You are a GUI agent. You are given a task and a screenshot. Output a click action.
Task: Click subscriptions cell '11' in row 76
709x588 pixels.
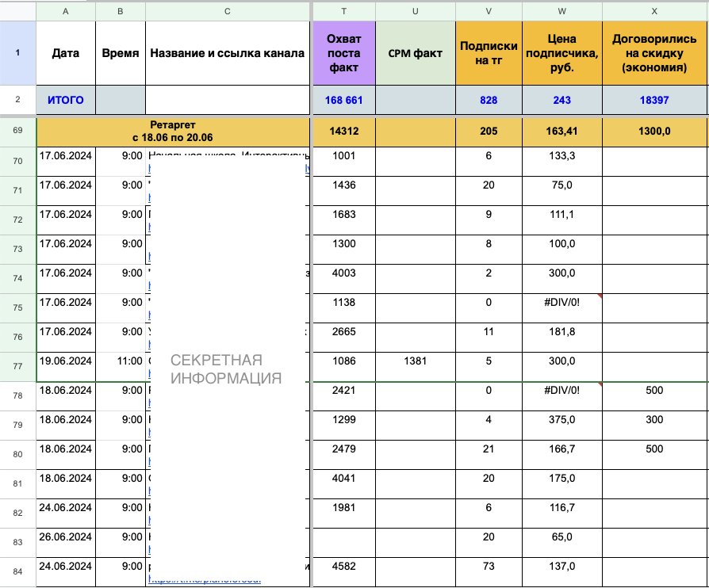(x=489, y=338)
